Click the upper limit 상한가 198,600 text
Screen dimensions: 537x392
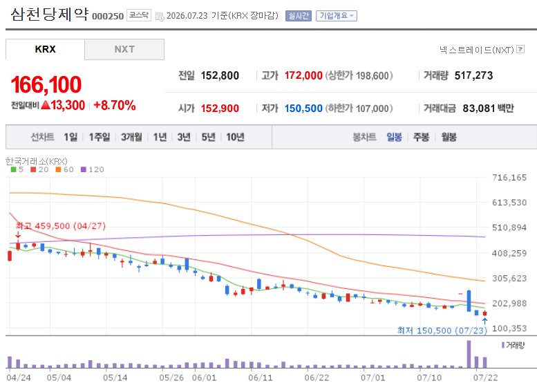359,75
